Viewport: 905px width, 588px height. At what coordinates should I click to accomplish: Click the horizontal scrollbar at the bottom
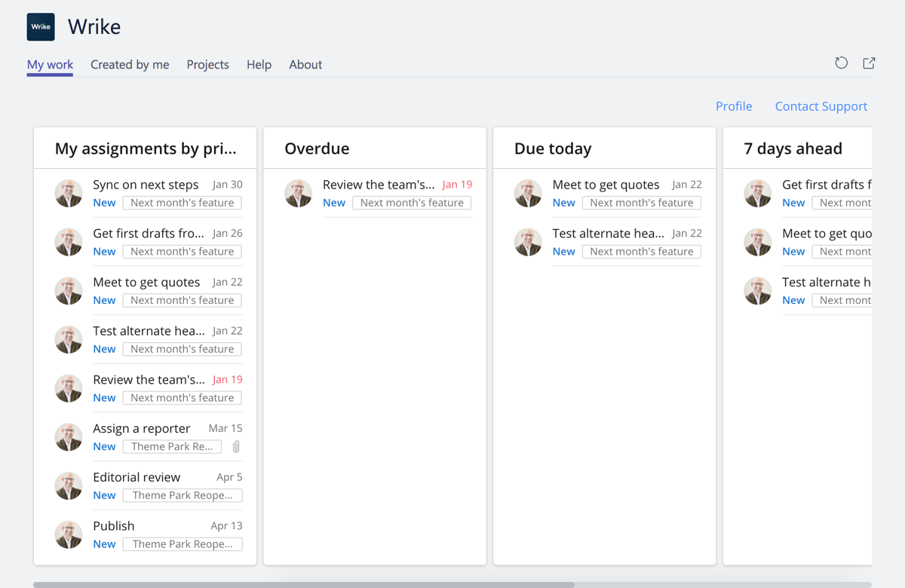pyautogui.click(x=303, y=585)
